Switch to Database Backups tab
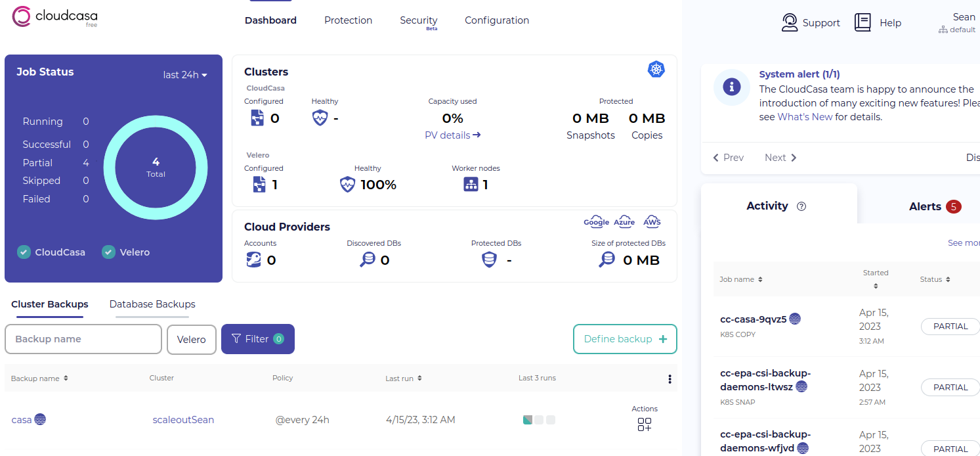The height and width of the screenshot is (456, 980). click(152, 304)
